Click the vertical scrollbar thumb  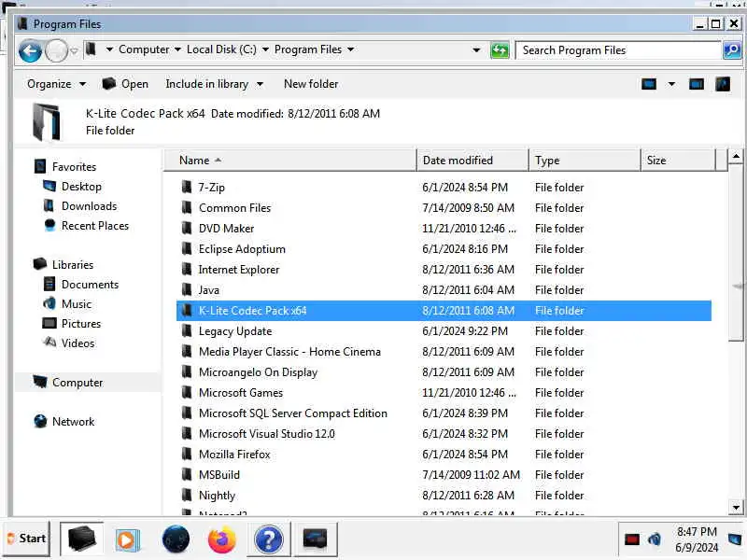tap(736, 252)
